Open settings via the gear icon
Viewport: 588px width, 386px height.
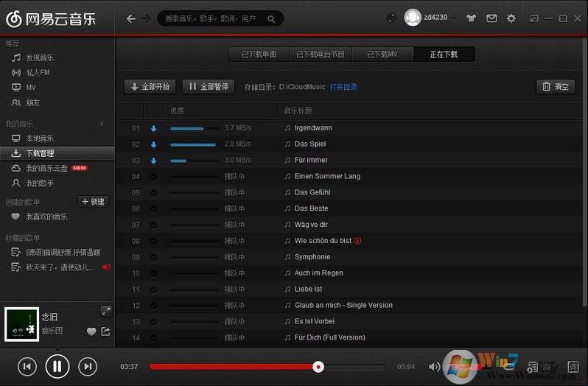pos(511,18)
